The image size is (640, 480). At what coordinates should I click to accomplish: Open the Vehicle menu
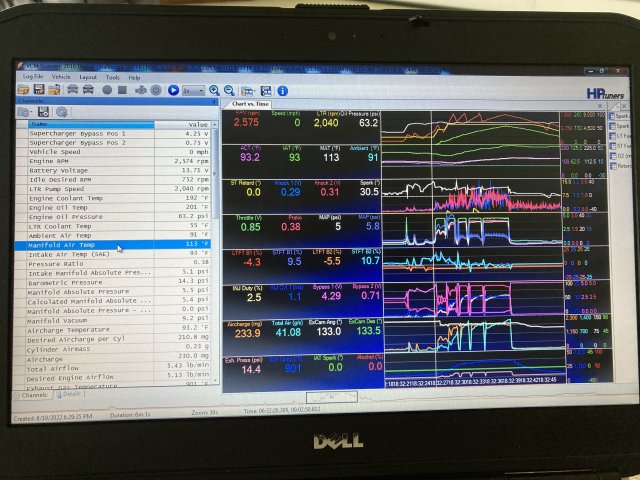(61, 77)
